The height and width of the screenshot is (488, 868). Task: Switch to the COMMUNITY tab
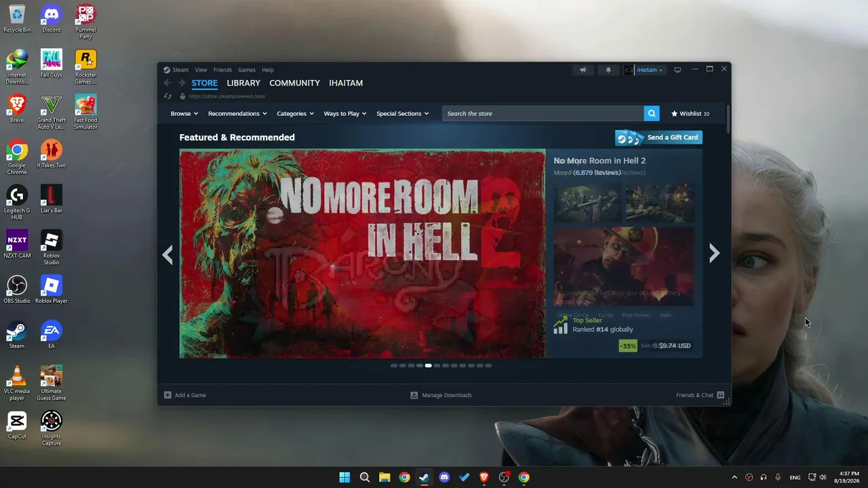(294, 83)
